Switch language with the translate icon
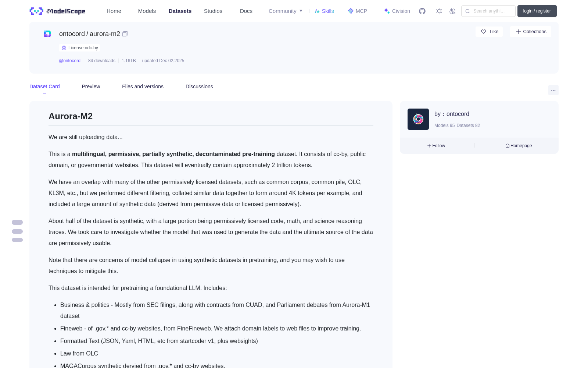Screen dimensions: 588x368 pyautogui.click(x=452, y=11)
